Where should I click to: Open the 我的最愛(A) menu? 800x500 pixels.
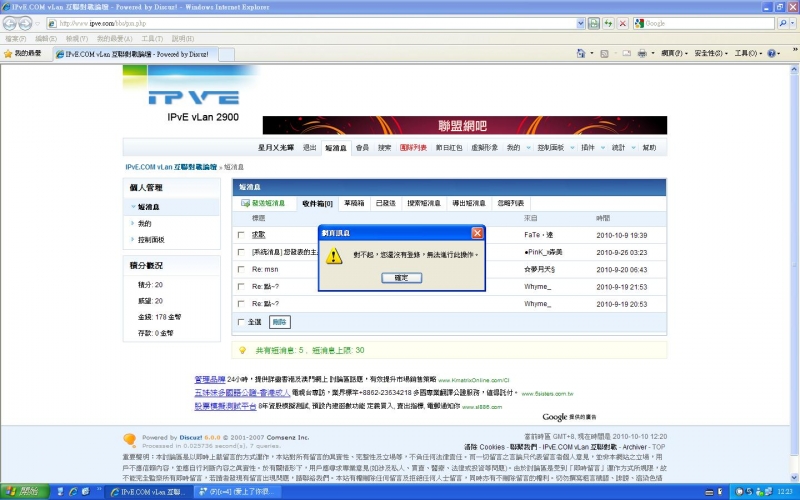click(x=114, y=39)
